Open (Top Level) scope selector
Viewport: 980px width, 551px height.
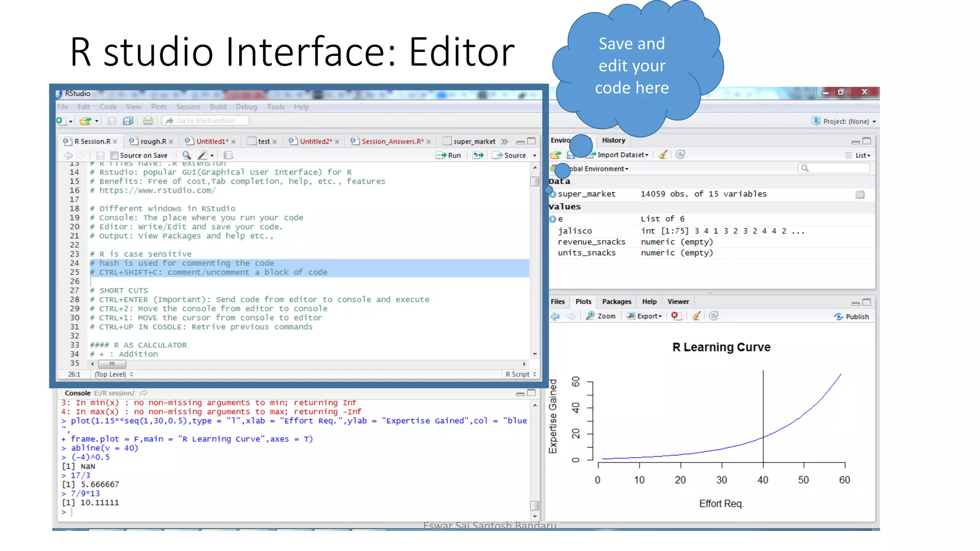[114, 375]
